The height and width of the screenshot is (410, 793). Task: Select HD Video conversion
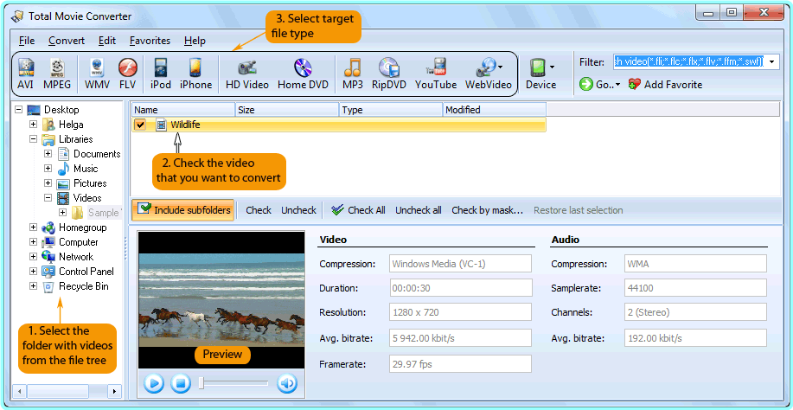click(247, 74)
